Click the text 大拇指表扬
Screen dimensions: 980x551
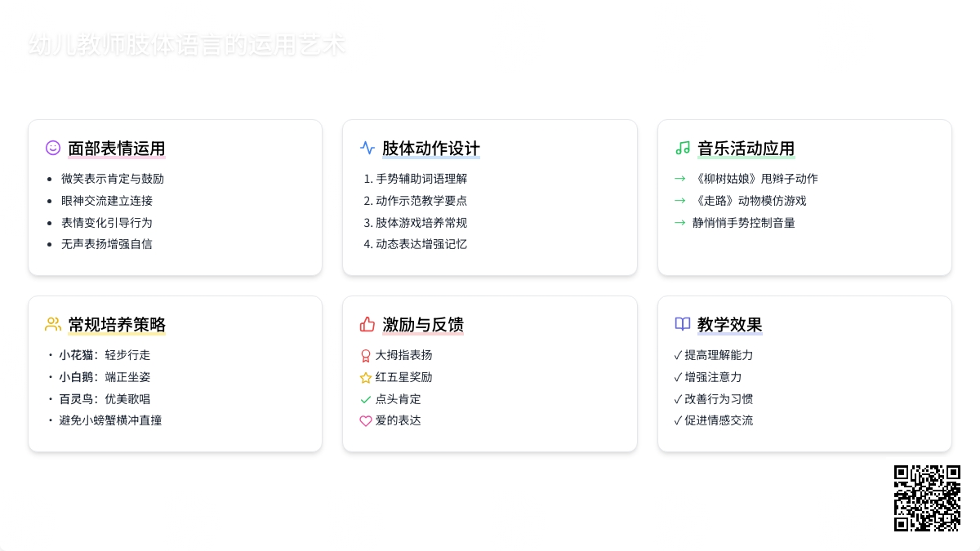(403, 355)
